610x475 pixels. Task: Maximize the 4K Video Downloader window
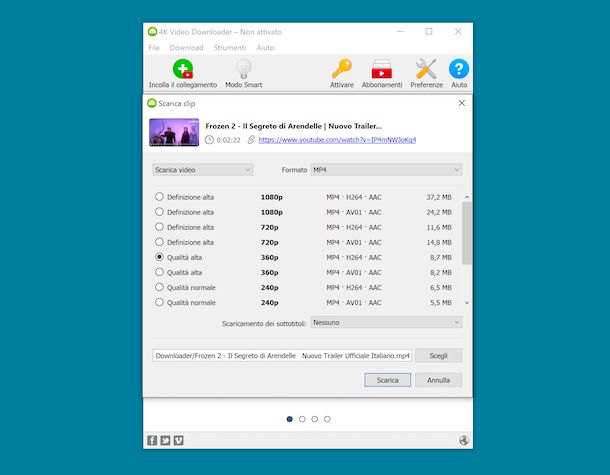point(429,32)
